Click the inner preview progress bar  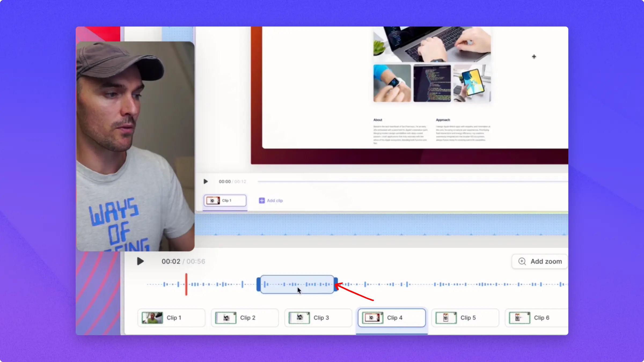(413, 182)
